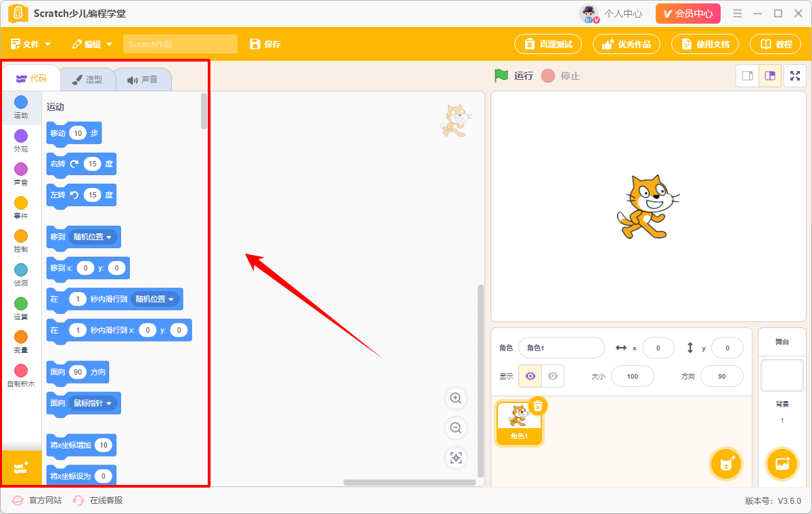Open the hamburger menu in title bar
Viewport: 812px width, 514px height.
(738, 14)
